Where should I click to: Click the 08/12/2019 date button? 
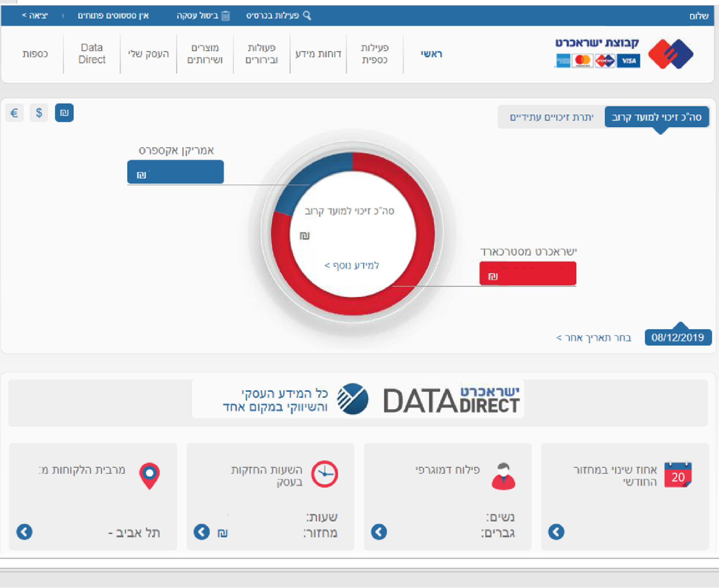pos(678,337)
